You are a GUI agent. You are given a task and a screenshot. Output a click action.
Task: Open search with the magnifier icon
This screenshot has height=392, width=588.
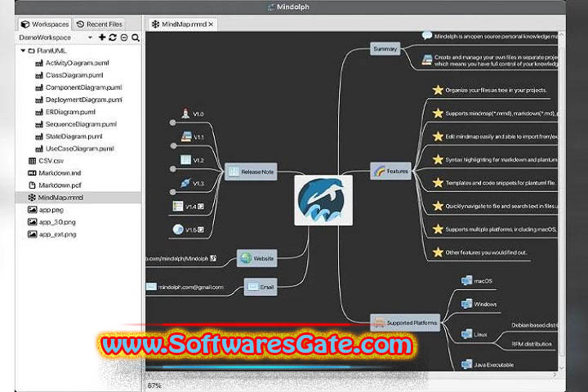tap(136, 38)
